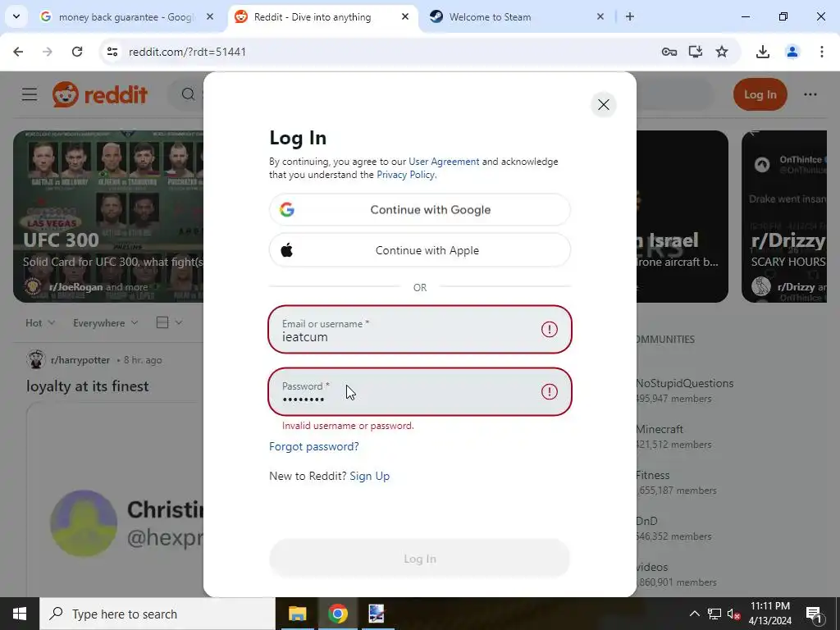The image size is (840, 630).
Task: Close the Google search tab
Action: [210, 16]
